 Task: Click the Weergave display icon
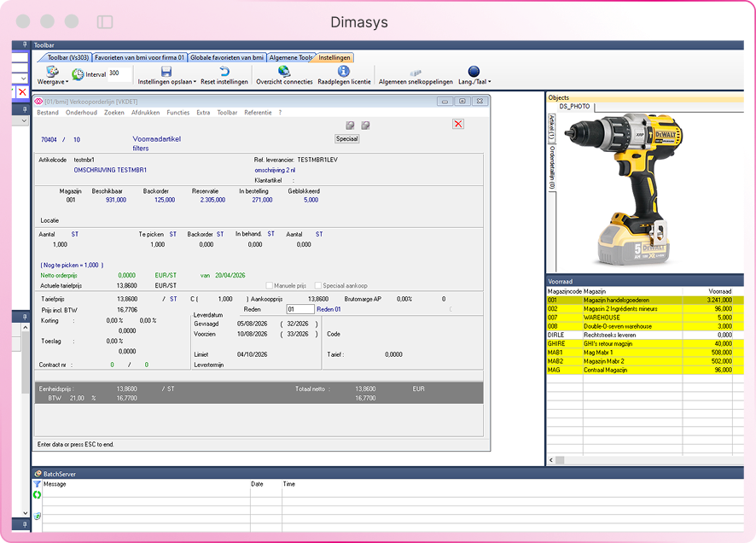[x=52, y=72]
